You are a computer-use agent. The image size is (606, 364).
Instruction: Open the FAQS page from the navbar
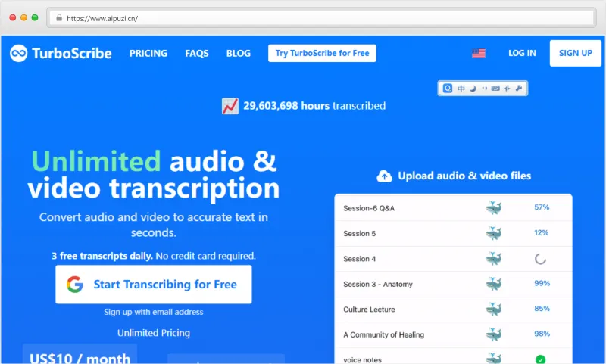(197, 53)
